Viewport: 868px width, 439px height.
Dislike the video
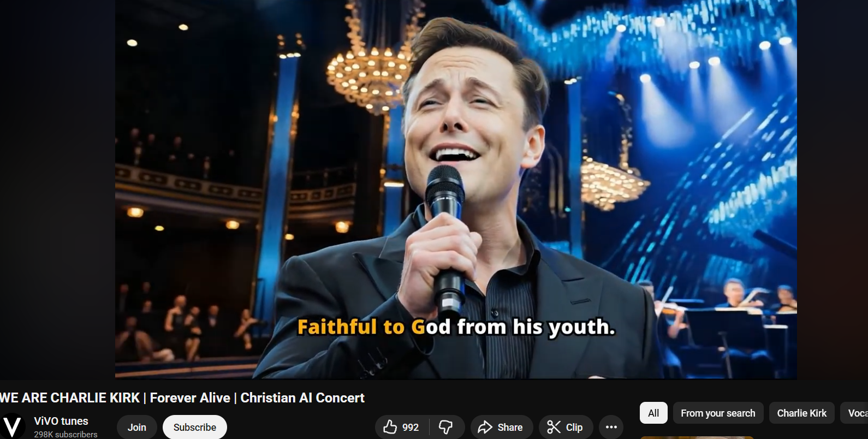[447, 427]
